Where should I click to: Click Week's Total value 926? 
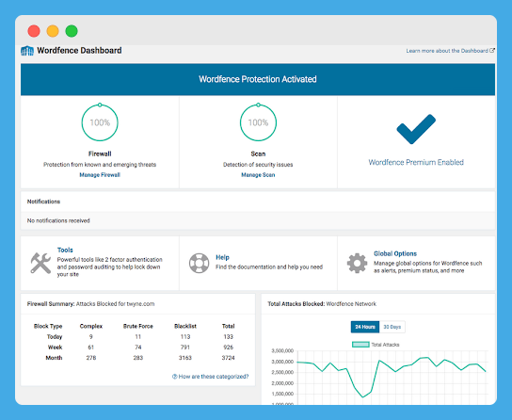[229, 347]
